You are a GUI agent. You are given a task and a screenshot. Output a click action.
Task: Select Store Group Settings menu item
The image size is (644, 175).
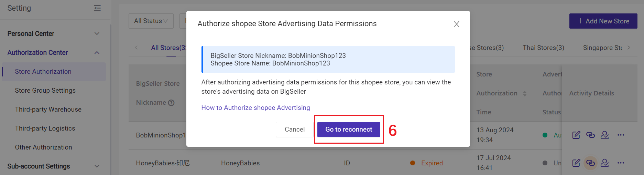(x=45, y=90)
